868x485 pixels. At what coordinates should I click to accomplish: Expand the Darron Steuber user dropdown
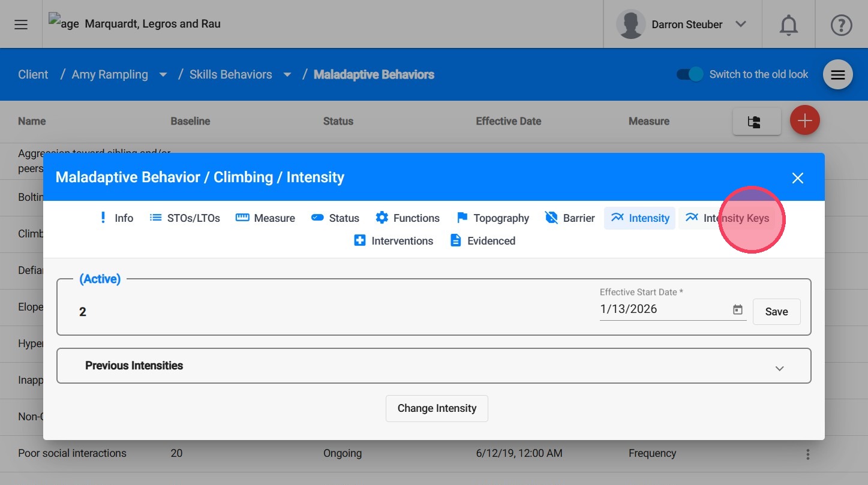coord(741,25)
